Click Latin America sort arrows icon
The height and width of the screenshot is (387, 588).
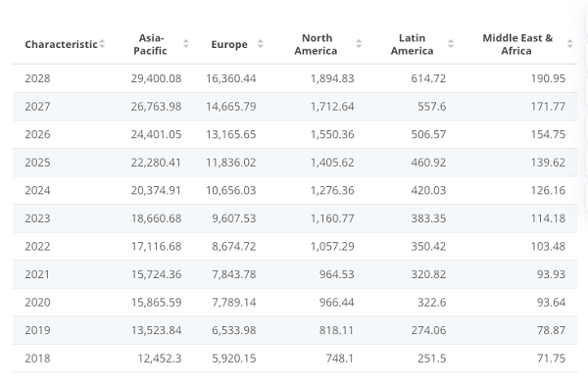pos(451,44)
